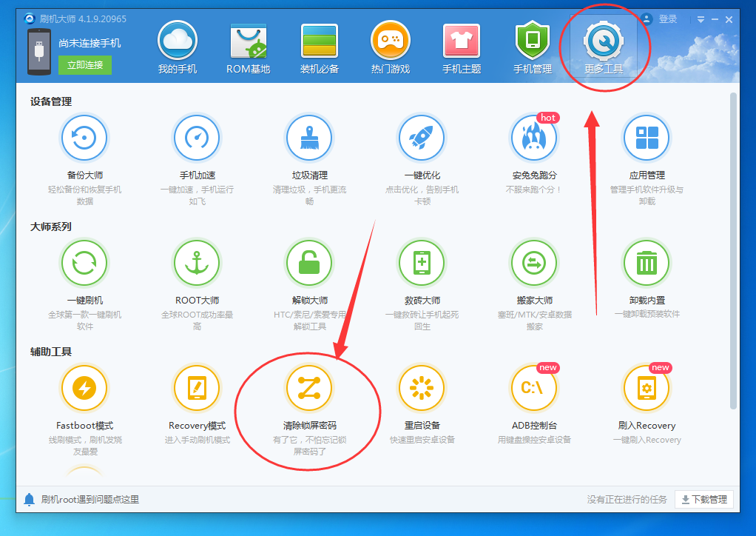Open the 安兔兔跑分 benchmark tool
Viewport: 756px width, 536px height.
pyautogui.click(x=533, y=137)
